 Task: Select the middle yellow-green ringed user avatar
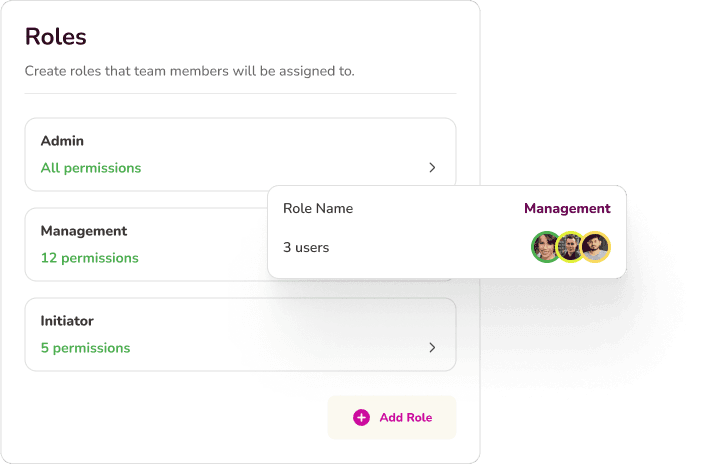pos(570,247)
